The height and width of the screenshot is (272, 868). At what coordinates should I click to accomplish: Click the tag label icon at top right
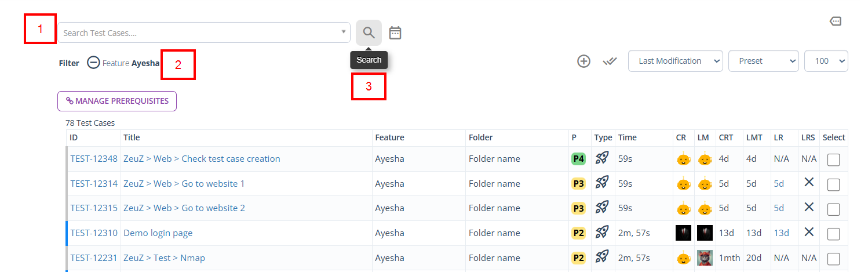click(x=835, y=21)
